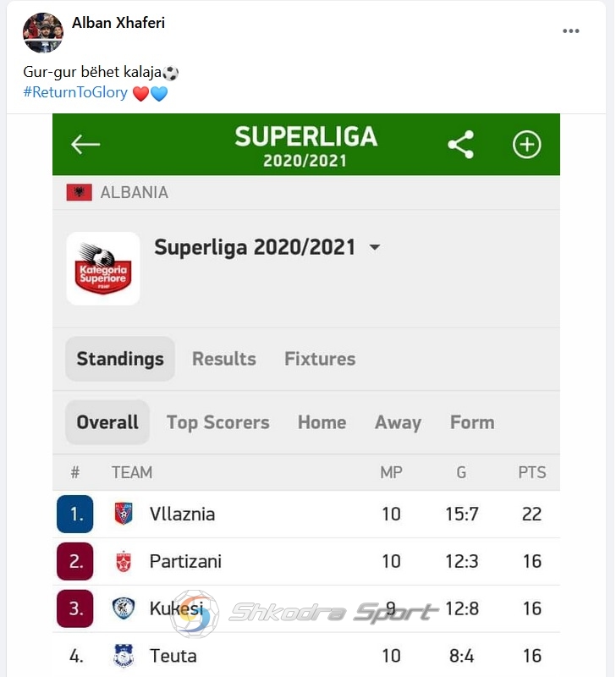The height and width of the screenshot is (677, 616).
Task: Click the Partizani club crest
Action: click(124, 561)
